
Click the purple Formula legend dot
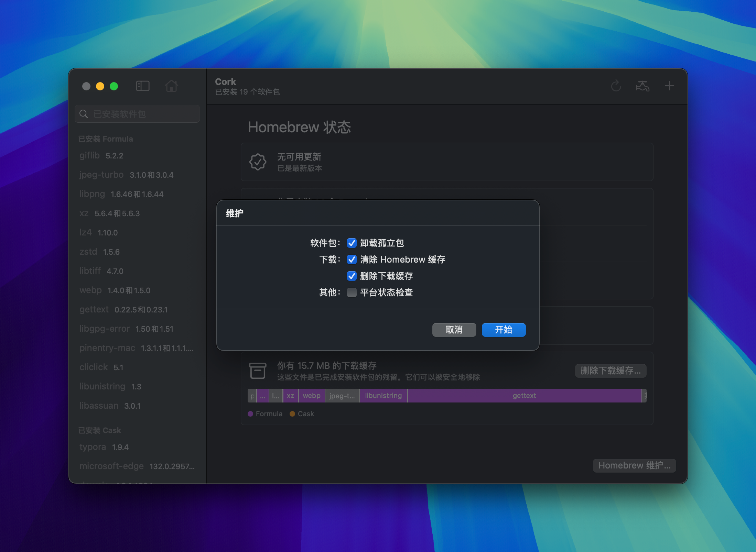point(250,414)
